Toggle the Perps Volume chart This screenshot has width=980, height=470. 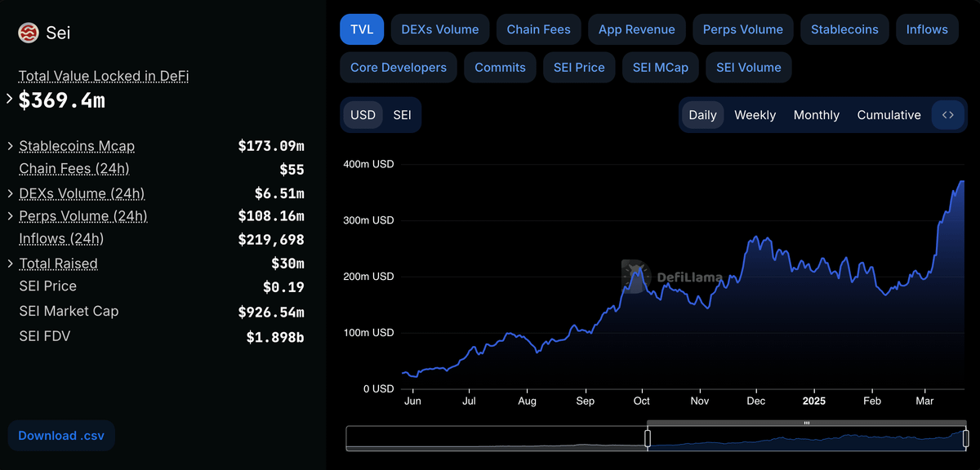coord(743,29)
